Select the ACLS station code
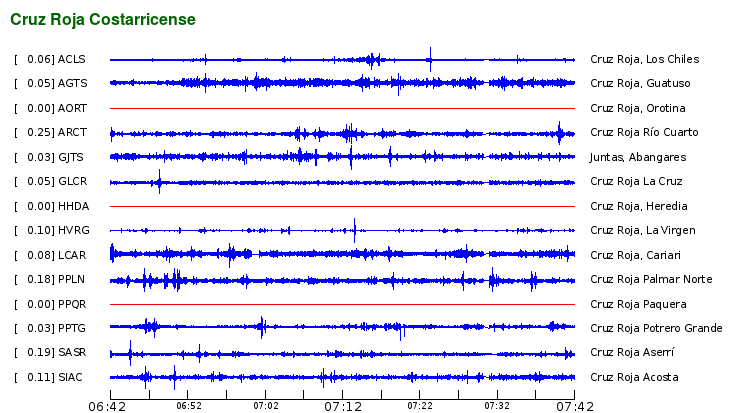 point(72,59)
